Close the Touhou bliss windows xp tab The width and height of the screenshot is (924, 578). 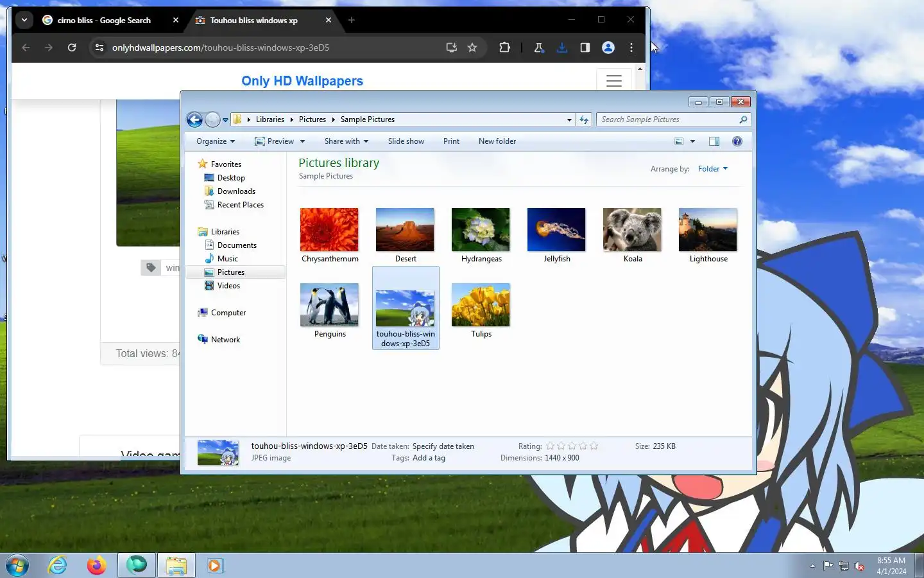pos(329,20)
